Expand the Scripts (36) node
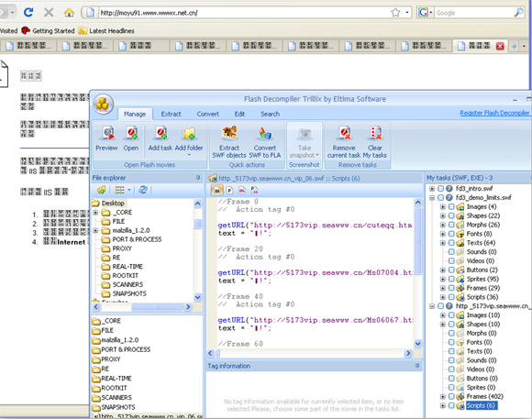This screenshot has height=419, width=532. pos(443,297)
